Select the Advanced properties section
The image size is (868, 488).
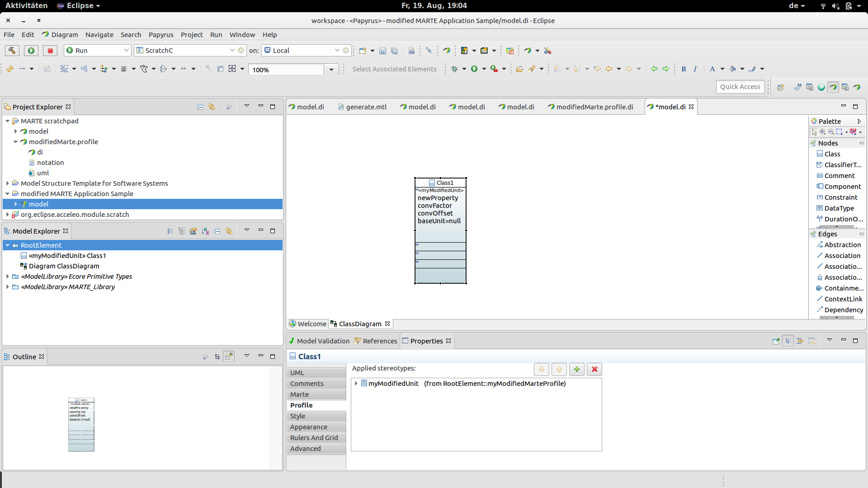click(x=316, y=449)
